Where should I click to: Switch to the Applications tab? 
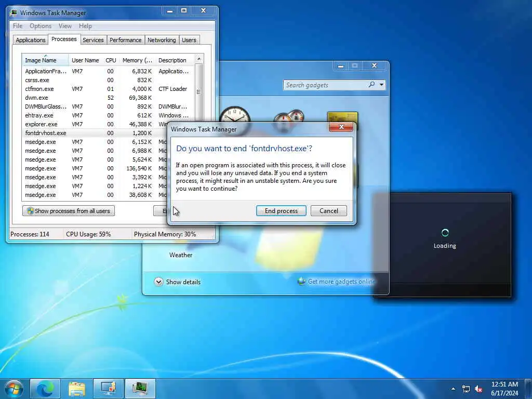(31, 40)
